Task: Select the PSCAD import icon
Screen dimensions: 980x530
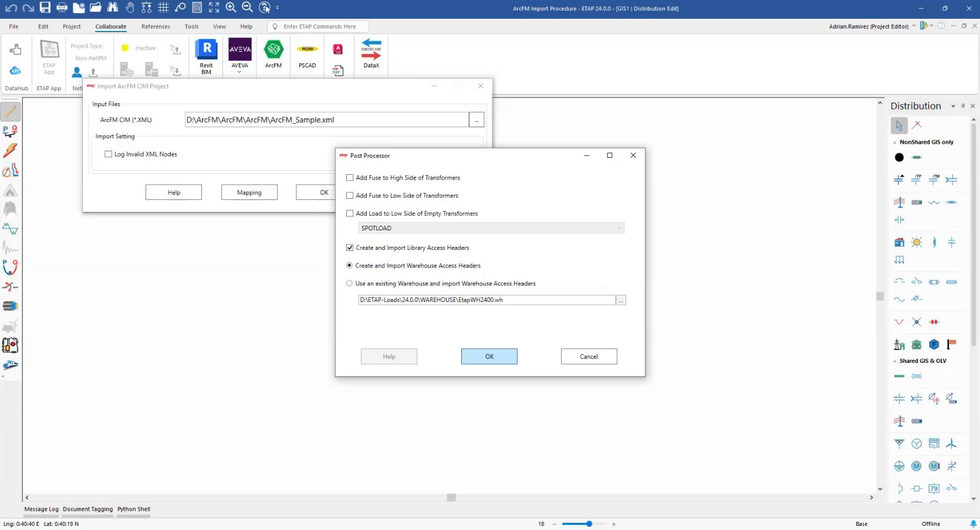Action: (307, 50)
